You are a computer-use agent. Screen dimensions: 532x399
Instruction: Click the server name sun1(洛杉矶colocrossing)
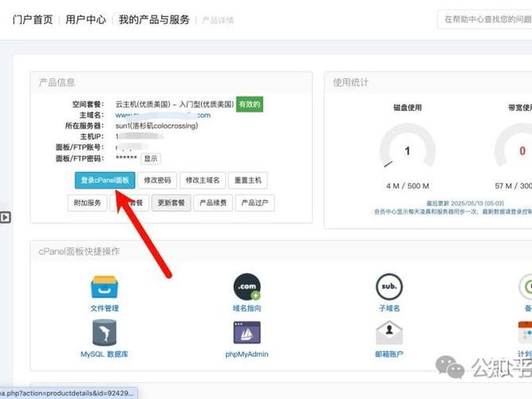click(x=157, y=126)
